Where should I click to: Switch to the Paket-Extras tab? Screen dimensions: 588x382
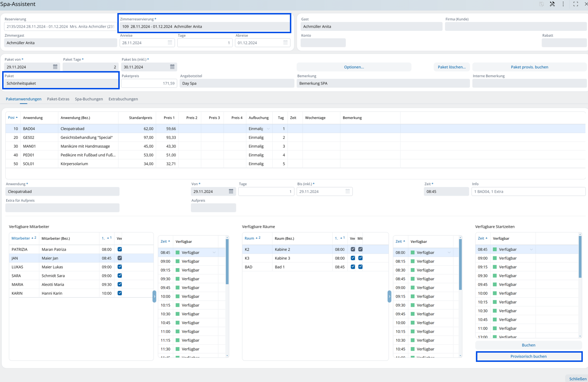(x=58, y=99)
